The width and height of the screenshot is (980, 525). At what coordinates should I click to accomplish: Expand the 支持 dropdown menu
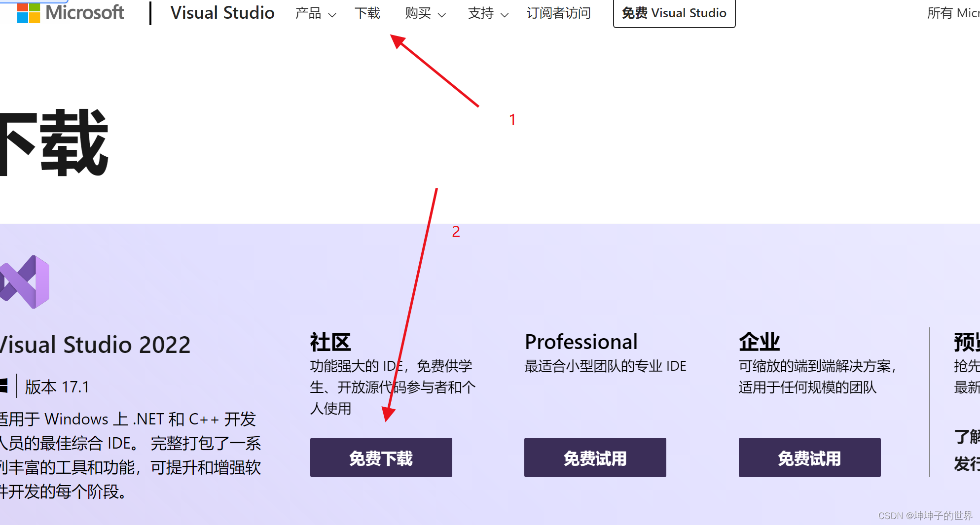tap(488, 13)
